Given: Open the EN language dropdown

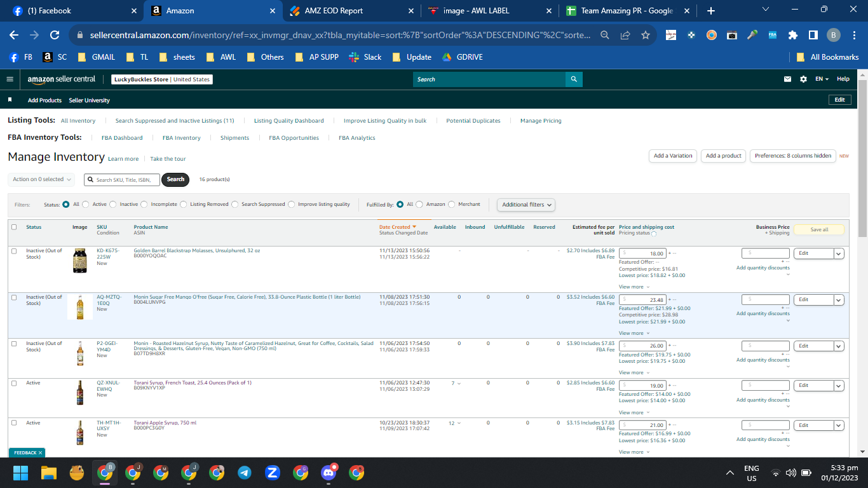Looking at the screenshot, I should point(822,79).
